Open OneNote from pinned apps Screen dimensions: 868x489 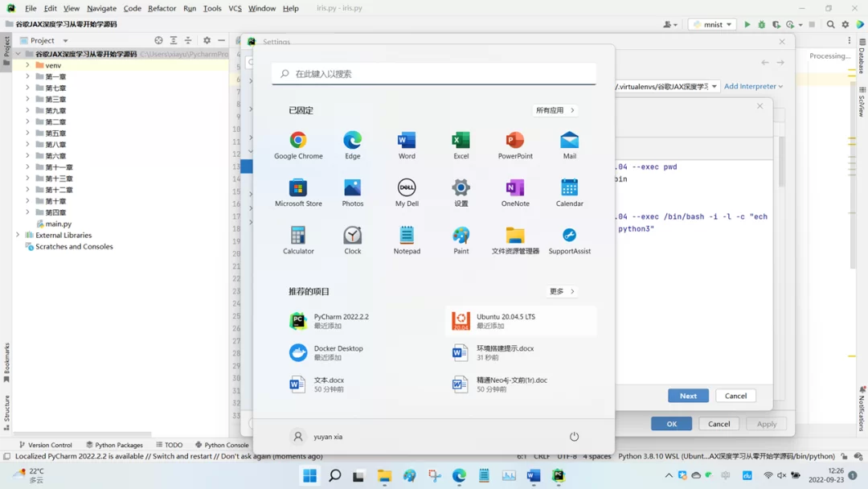515,193
